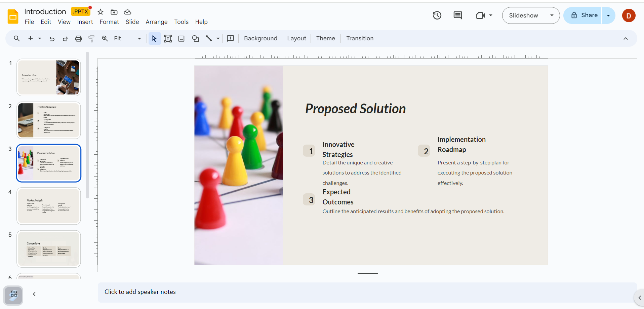Click the Expected Outcomes heading
The height and width of the screenshot is (309, 644).
pos(338,197)
